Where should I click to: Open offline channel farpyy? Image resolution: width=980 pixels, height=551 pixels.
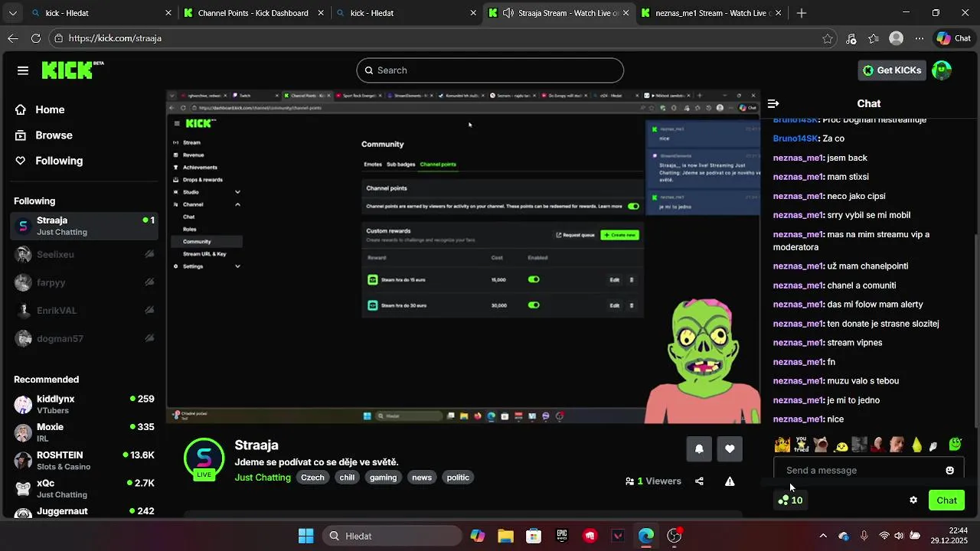pos(84,282)
